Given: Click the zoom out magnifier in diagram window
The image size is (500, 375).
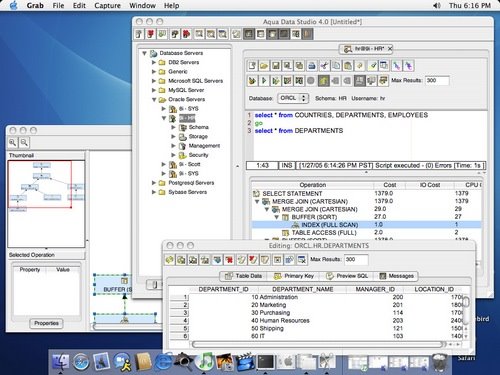Looking at the screenshot, I should pyautogui.click(x=24, y=143).
